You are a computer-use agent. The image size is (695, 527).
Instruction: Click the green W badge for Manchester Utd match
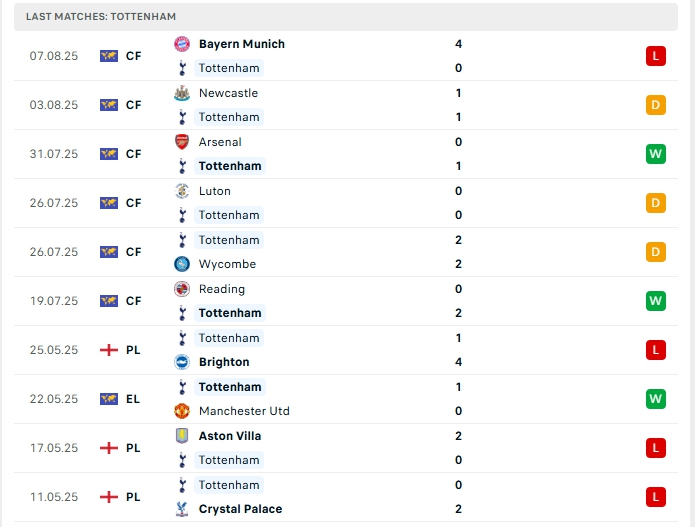click(x=655, y=399)
